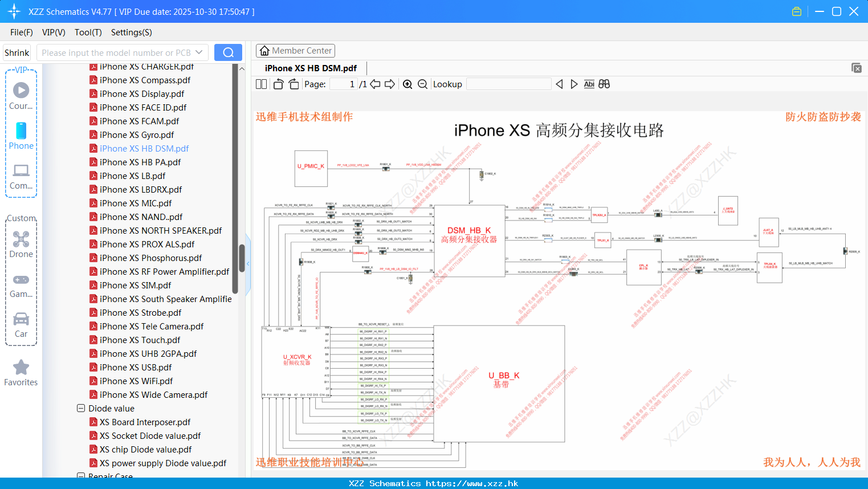Open the Drone category
Image resolution: width=868 pixels, height=489 pixels.
(x=21, y=244)
